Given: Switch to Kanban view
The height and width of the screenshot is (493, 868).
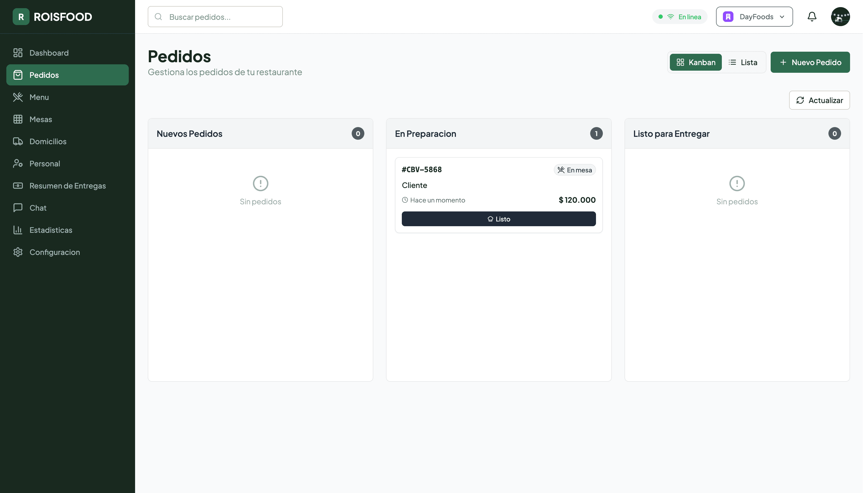Looking at the screenshot, I should [x=695, y=62].
